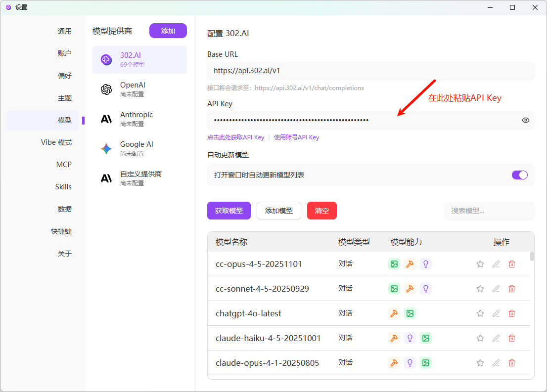Click the 模型类型 column header
This screenshot has height=392, width=547.
pyautogui.click(x=354, y=242)
